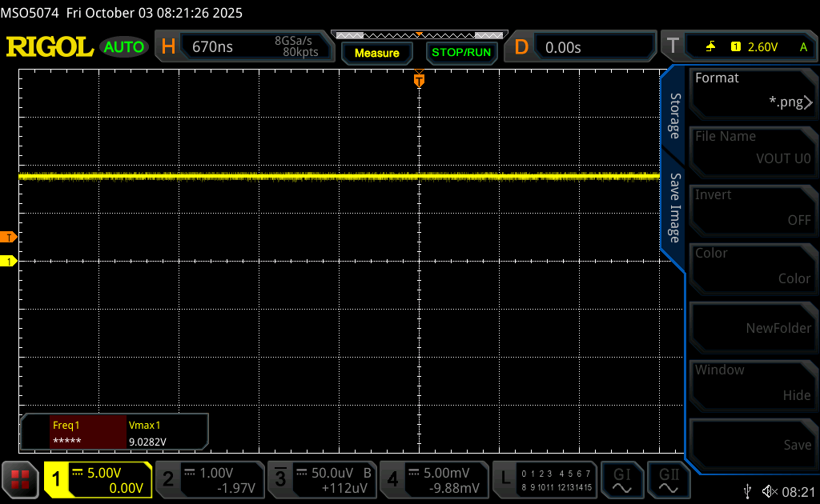
Task: Toggle the L logic analyzer digital channels
Action: [x=545, y=480]
